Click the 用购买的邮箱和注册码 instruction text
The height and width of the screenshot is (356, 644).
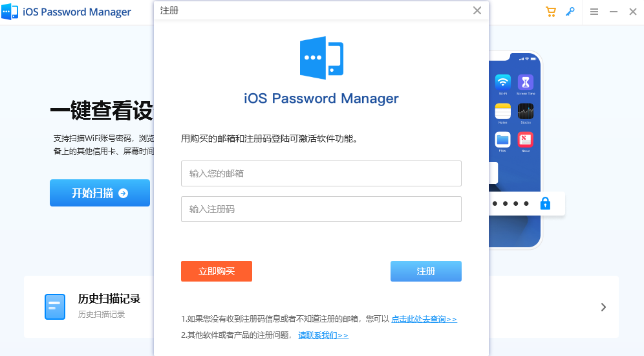269,139
